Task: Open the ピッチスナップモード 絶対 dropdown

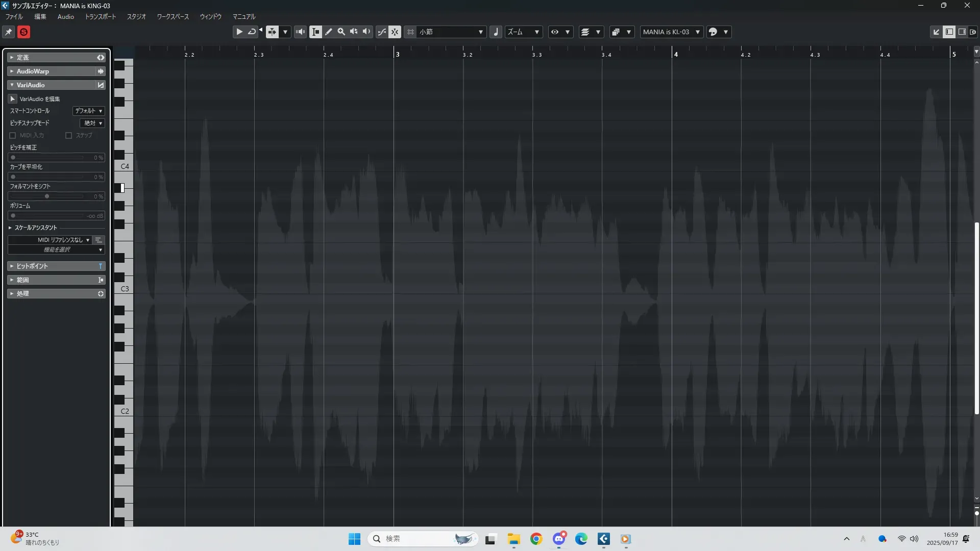Action: [92, 123]
